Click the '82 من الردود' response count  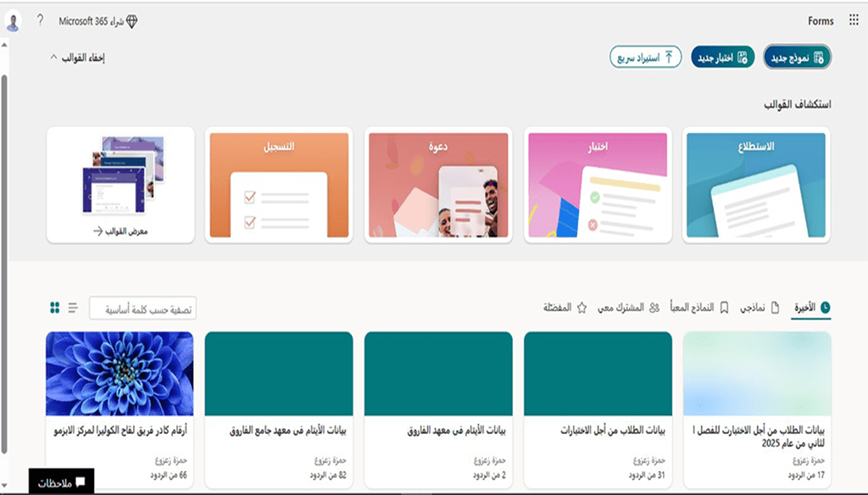[x=328, y=475]
